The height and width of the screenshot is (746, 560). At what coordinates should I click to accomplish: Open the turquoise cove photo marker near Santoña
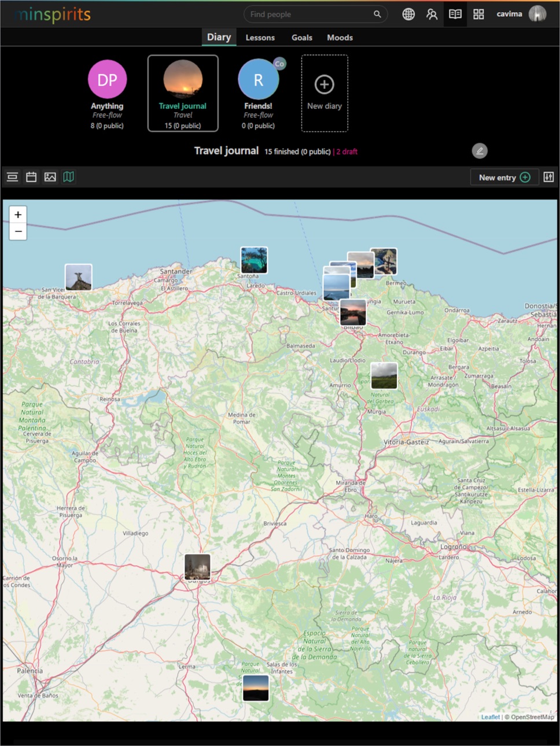(254, 260)
